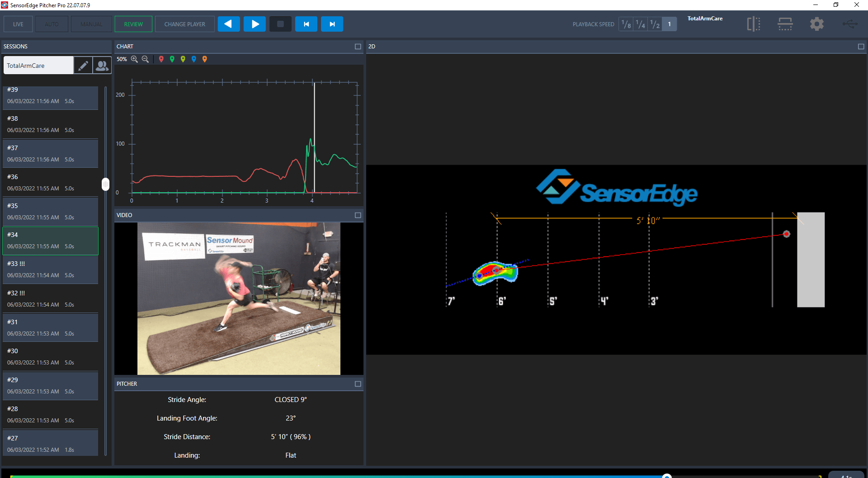This screenshot has height=478, width=868.
Task: Click the CHANGE PLAYER button
Action: [184, 24]
